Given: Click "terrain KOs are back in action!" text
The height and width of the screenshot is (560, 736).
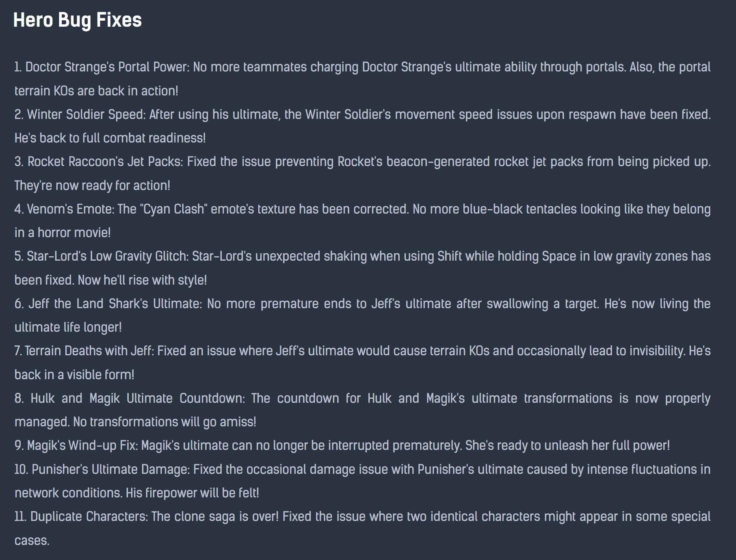Looking at the screenshot, I should click(x=96, y=91).
